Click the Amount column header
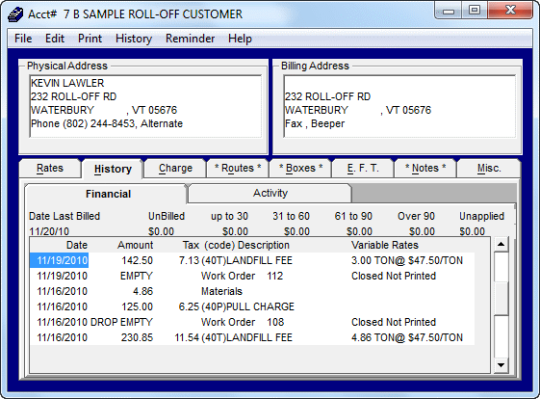Viewport: 540px width, 399px height. pyautogui.click(x=135, y=245)
